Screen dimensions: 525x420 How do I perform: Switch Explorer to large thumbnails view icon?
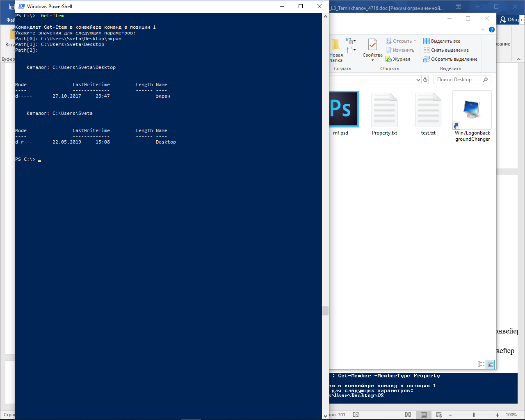(490, 364)
